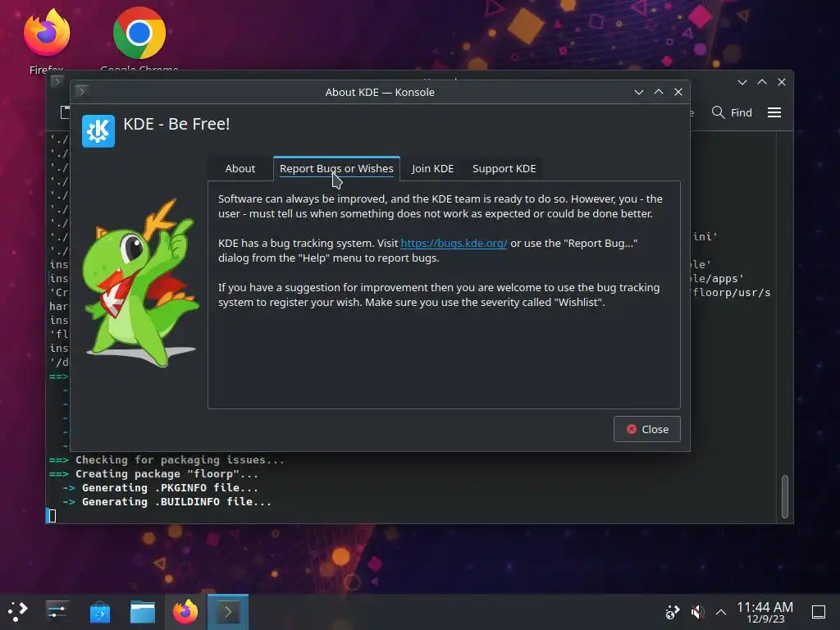Open the application launcher in taskbar
Image resolution: width=840 pixels, height=630 pixels.
coord(18,611)
